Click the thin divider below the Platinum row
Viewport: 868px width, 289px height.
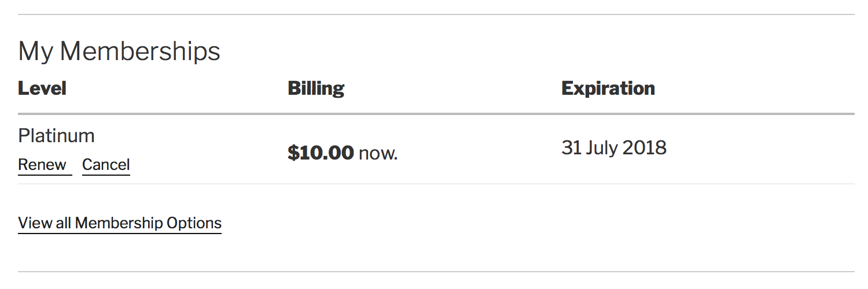coord(436,184)
